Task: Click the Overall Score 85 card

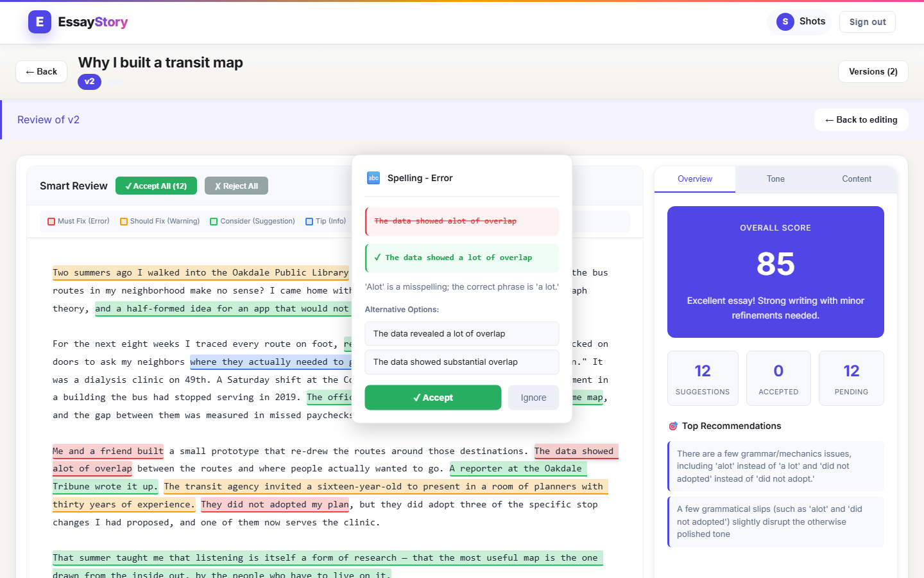Action: pyautogui.click(x=776, y=272)
